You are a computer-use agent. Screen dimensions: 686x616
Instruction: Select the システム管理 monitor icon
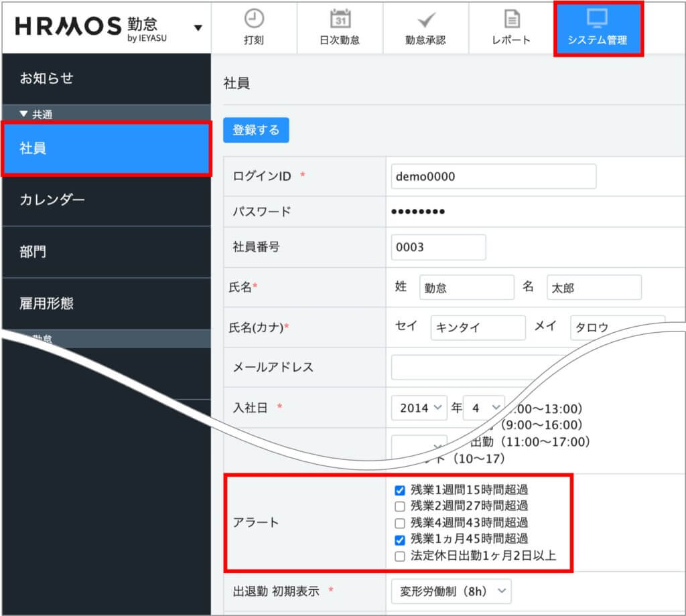click(597, 19)
